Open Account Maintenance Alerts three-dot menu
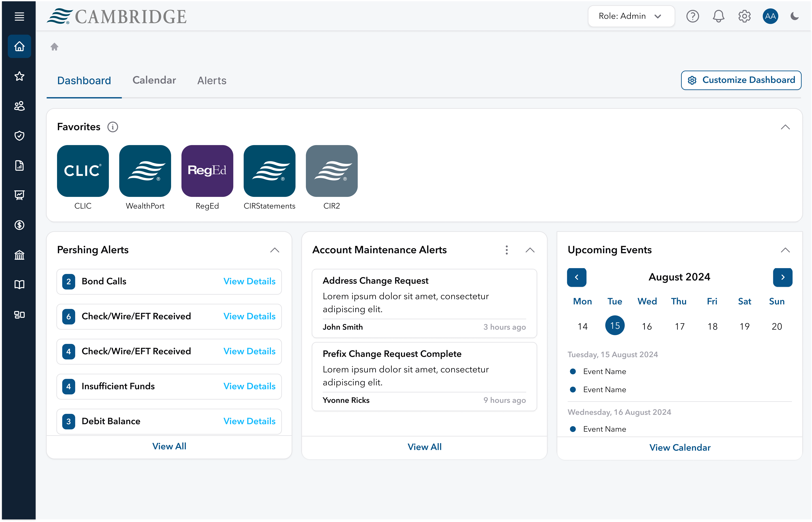The height and width of the screenshot is (522, 812). coord(506,250)
